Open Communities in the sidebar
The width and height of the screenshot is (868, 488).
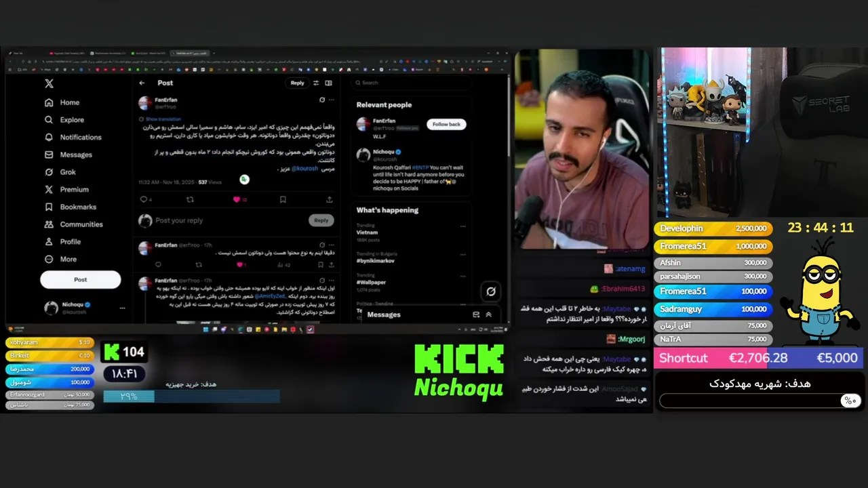(x=74, y=224)
